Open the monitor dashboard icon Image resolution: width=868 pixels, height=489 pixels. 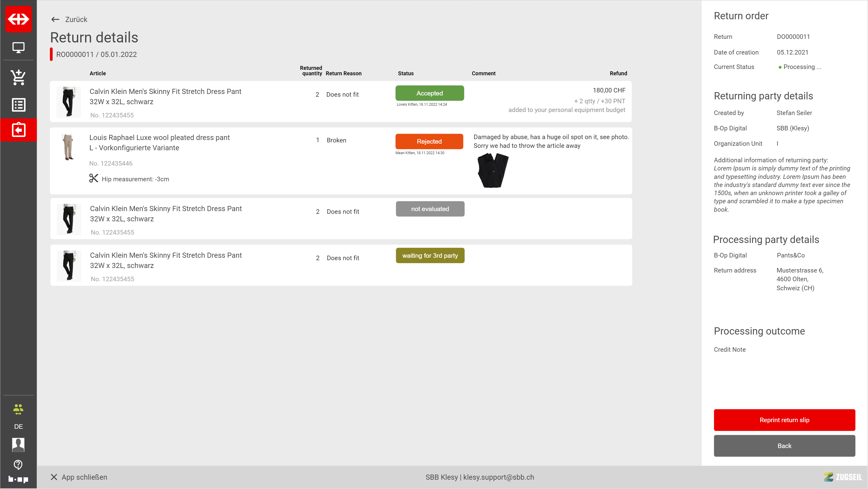[19, 48]
